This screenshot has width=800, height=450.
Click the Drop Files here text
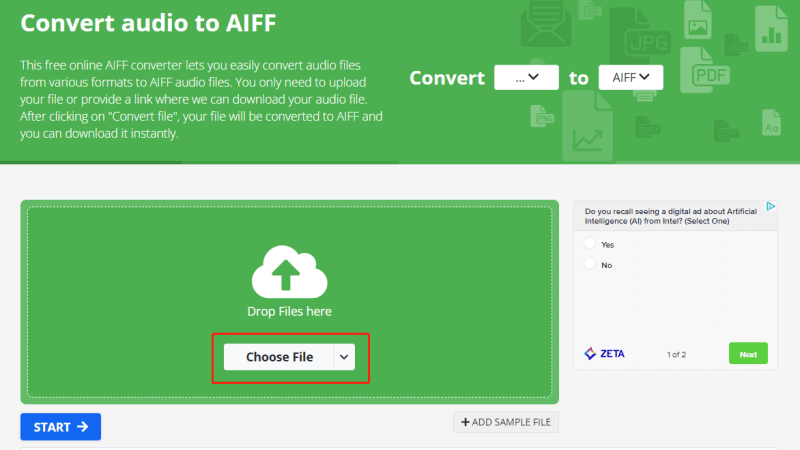point(289,311)
